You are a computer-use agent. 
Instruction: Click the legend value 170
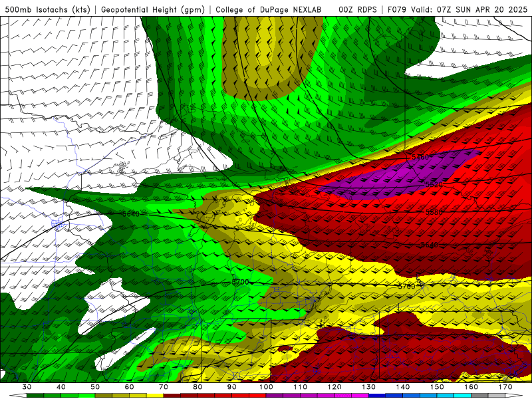tap(505, 387)
